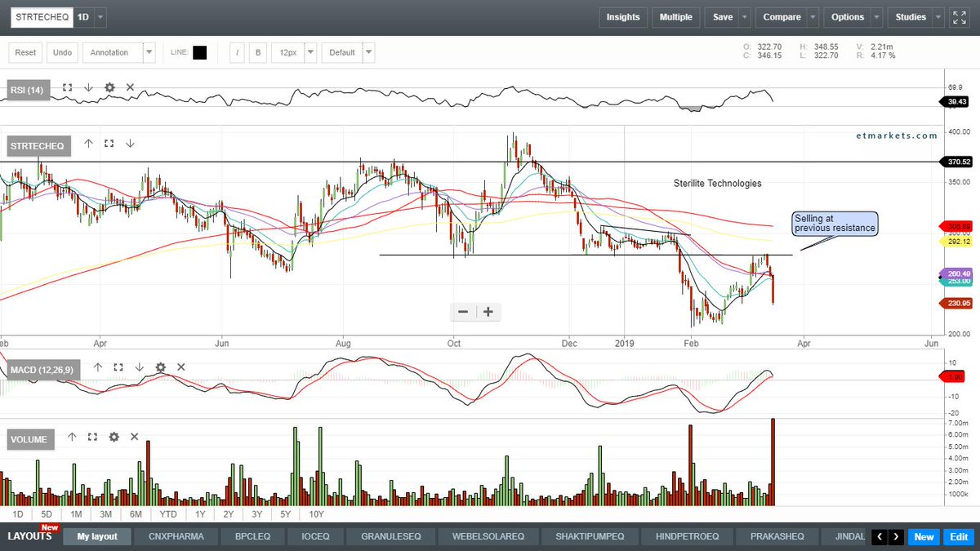
Task: Switch to the CNXPHARMA layout tab
Action: point(175,536)
